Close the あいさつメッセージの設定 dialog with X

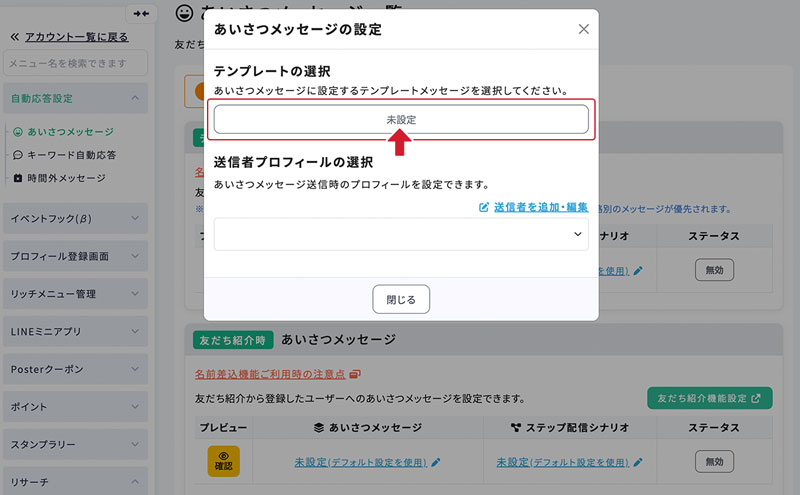[x=584, y=29]
